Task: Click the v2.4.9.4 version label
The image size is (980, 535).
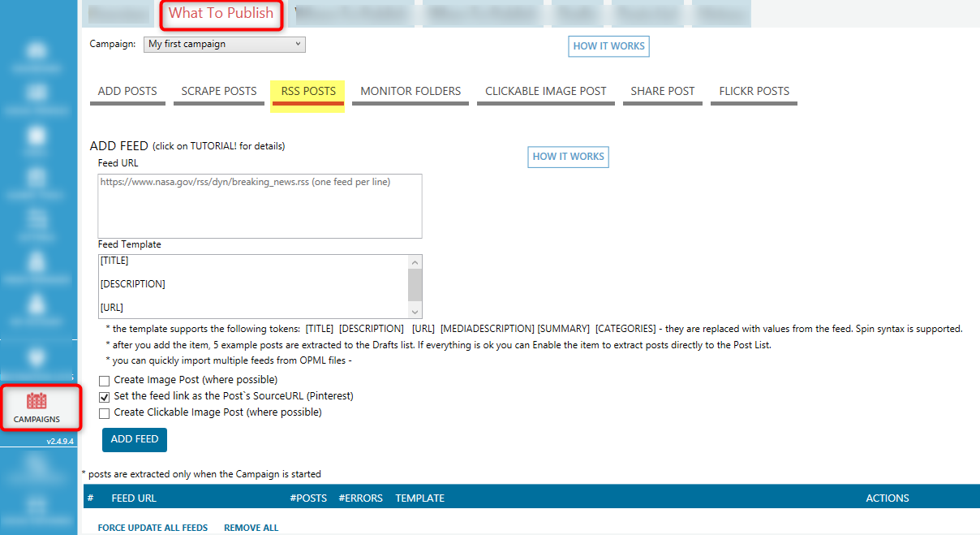Action: tap(61, 441)
